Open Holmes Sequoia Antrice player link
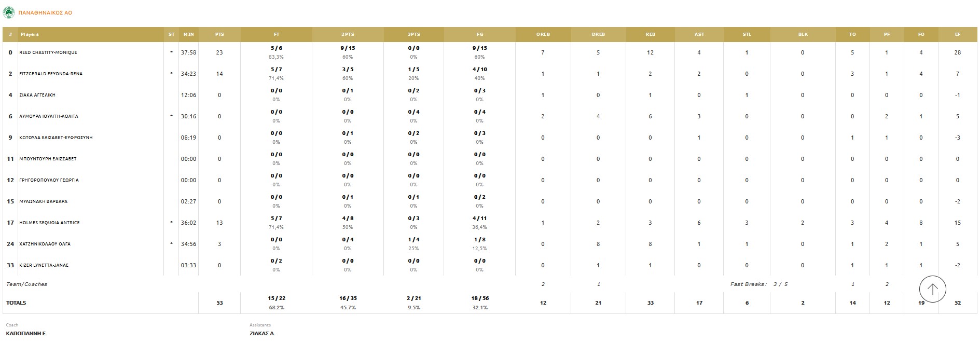 pyautogui.click(x=49, y=223)
